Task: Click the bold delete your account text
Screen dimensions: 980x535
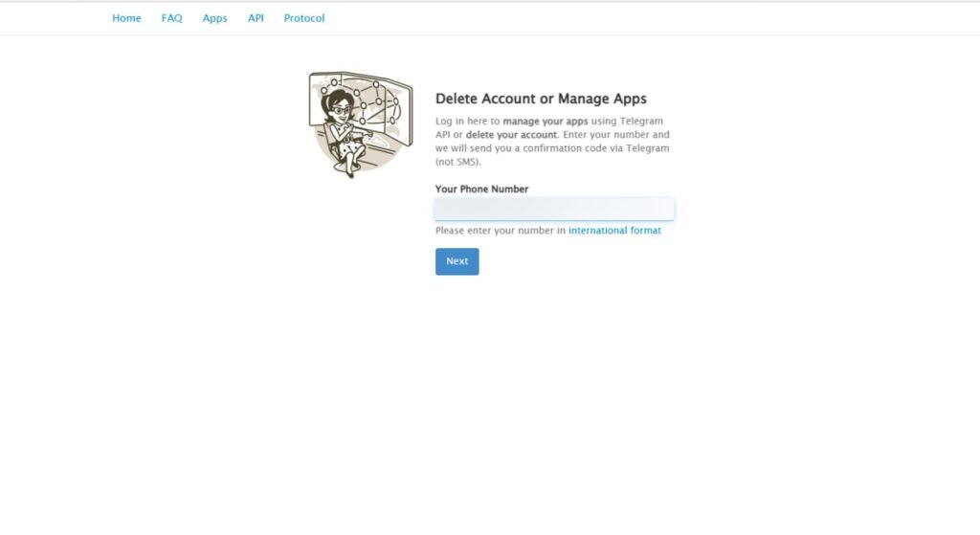Action: (x=511, y=135)
